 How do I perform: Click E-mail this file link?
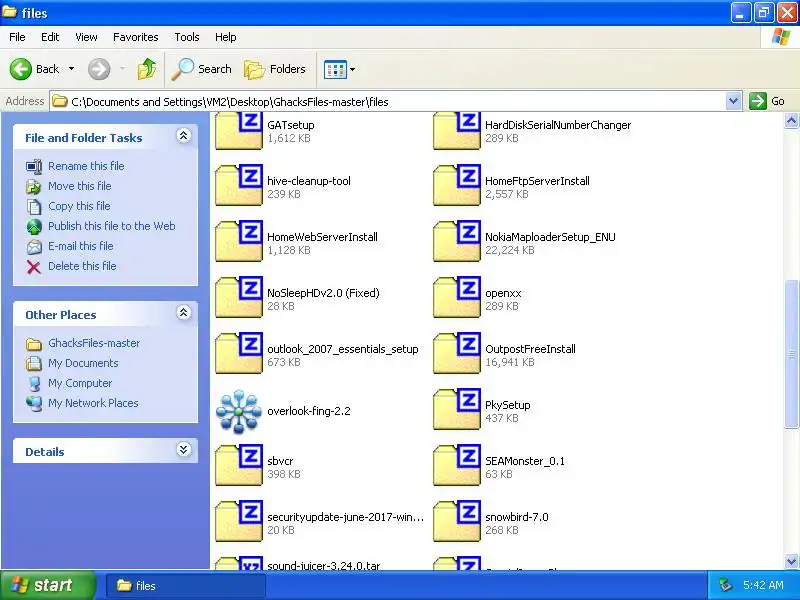81,246
